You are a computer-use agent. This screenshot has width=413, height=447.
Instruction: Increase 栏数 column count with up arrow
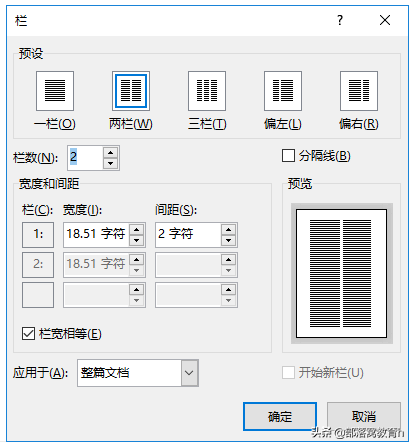pyautogui.click(x=110, y=153)
